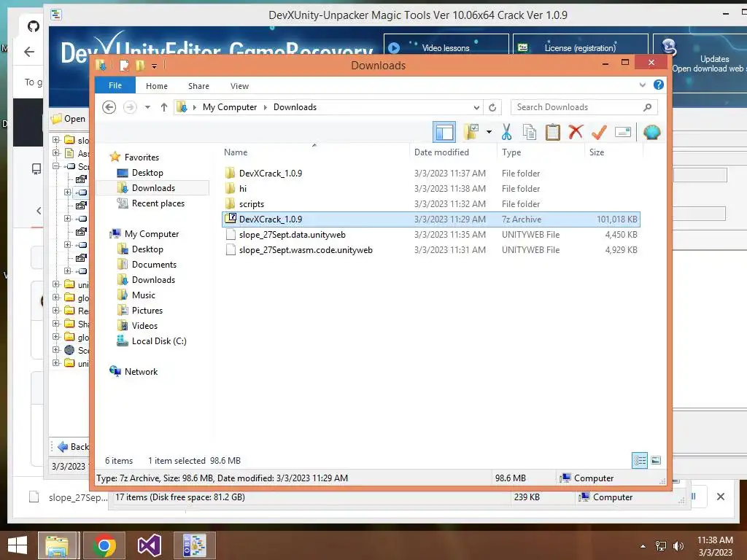Expand the 'Re' folder in DevXUnity tree

click(55, 311)
